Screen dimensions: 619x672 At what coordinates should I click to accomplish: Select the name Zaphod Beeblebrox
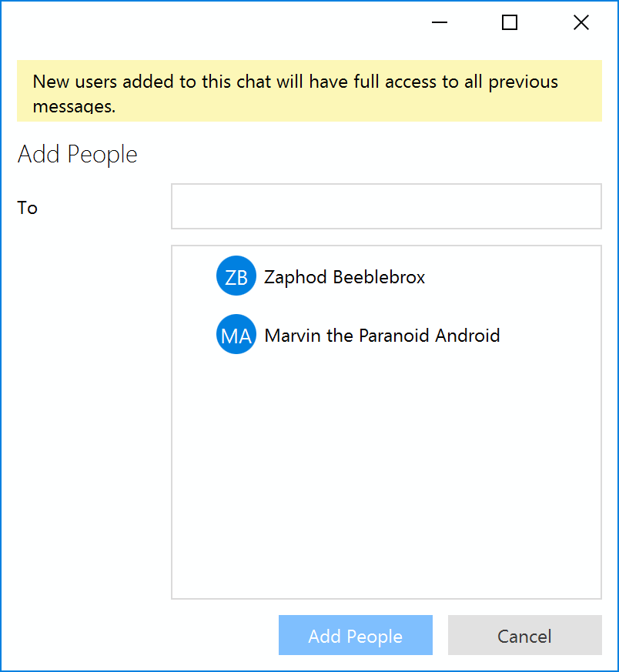click(344, 276)
